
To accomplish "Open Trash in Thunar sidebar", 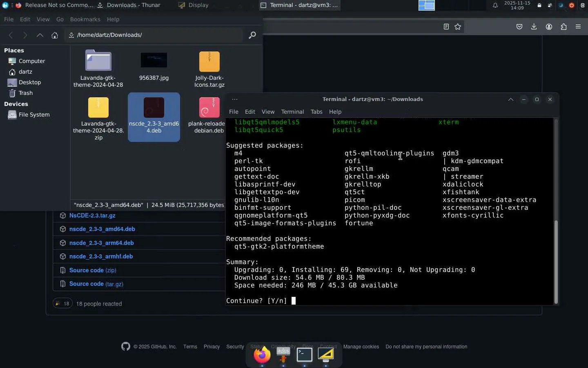I will click(x=25, y=93).
